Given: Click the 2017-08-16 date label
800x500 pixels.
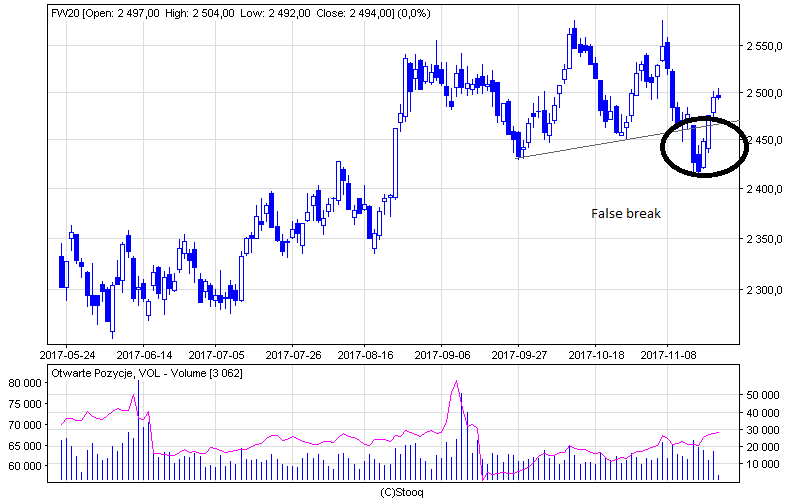Looking at the screenshot, I should tap(365, 355).
